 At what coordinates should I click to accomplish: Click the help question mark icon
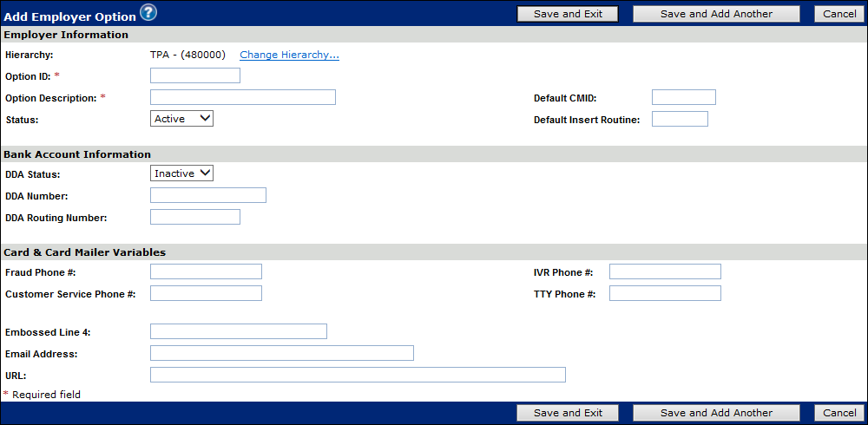coord(148,12)
